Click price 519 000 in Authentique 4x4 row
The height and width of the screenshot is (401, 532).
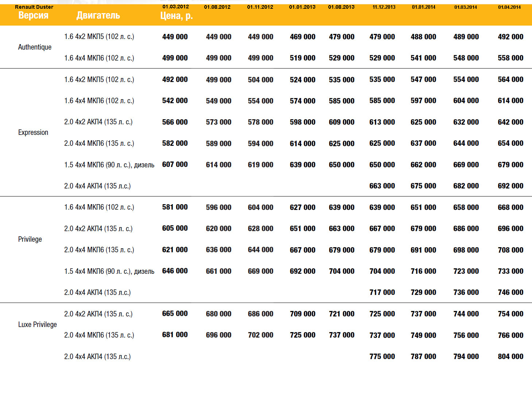click(302, 58)
